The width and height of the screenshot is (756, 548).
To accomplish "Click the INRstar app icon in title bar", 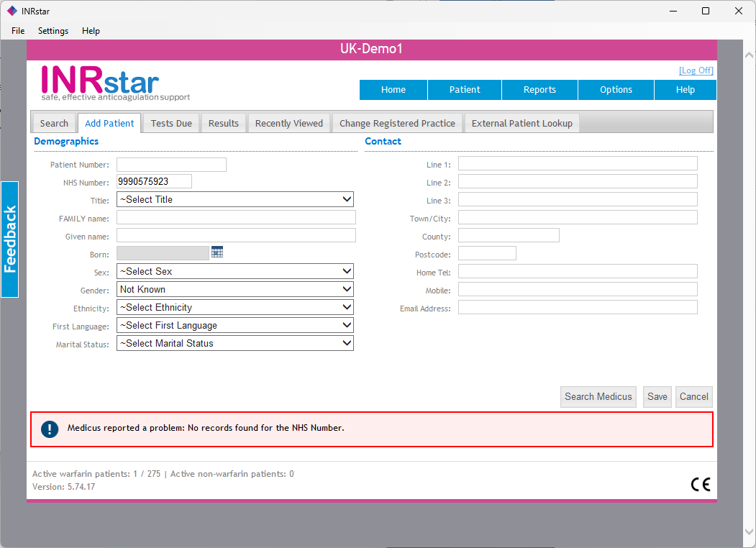I will pos(12,11).
